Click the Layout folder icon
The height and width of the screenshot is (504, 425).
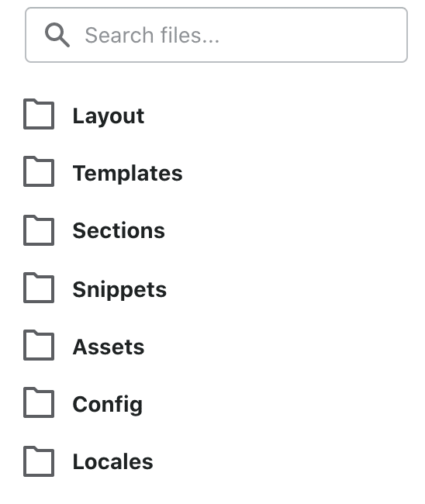39,114
